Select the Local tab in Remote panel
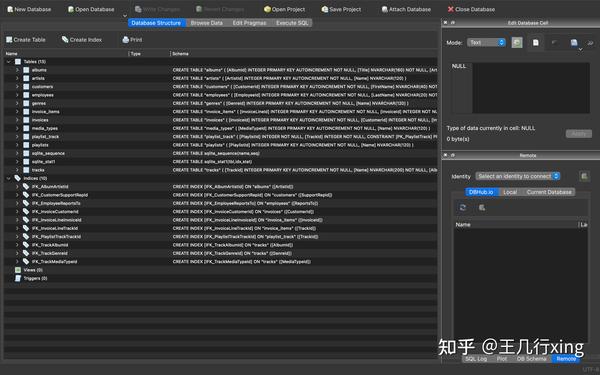 coord(510,192)
